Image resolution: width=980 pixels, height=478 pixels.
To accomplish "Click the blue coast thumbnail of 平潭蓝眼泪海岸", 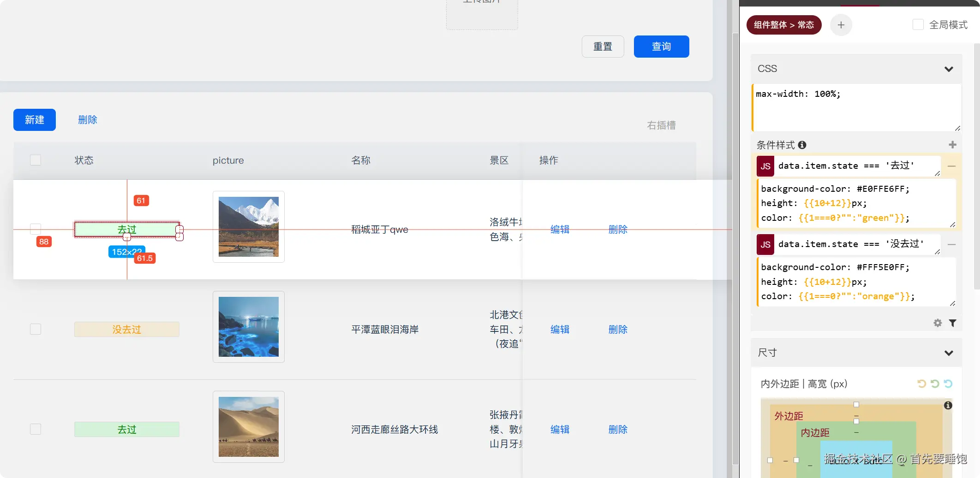I will pyautogui.click(x=249, y=327).
